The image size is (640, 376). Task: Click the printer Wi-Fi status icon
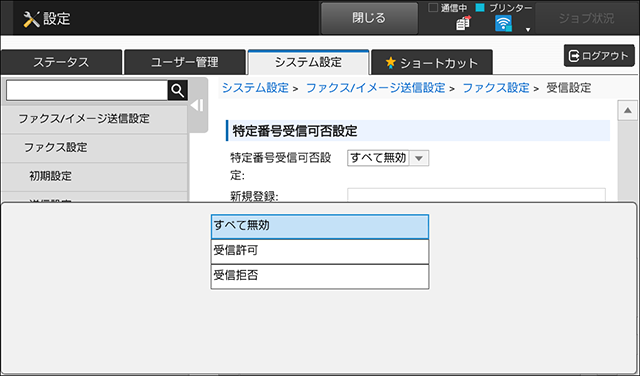(503, 24)
